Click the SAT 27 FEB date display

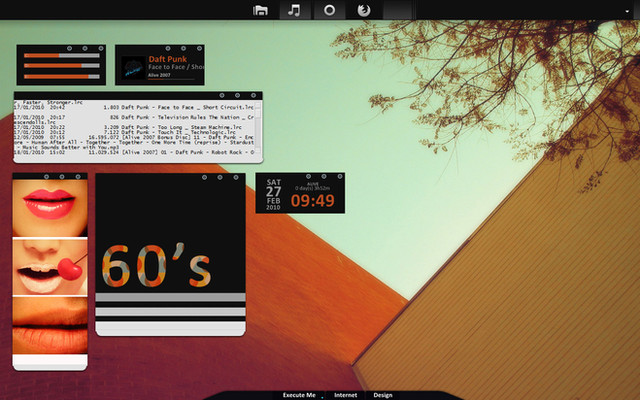coord(273,193)
